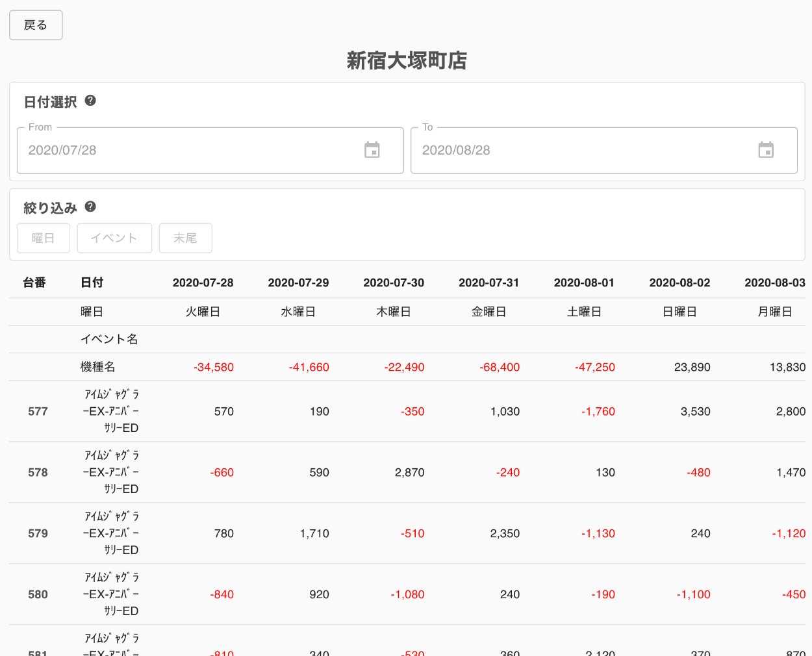The width and height of the screenshot is (812, 656).
Task: Open the 曜日 filter dropdown
Action: [x=44, y=238]
